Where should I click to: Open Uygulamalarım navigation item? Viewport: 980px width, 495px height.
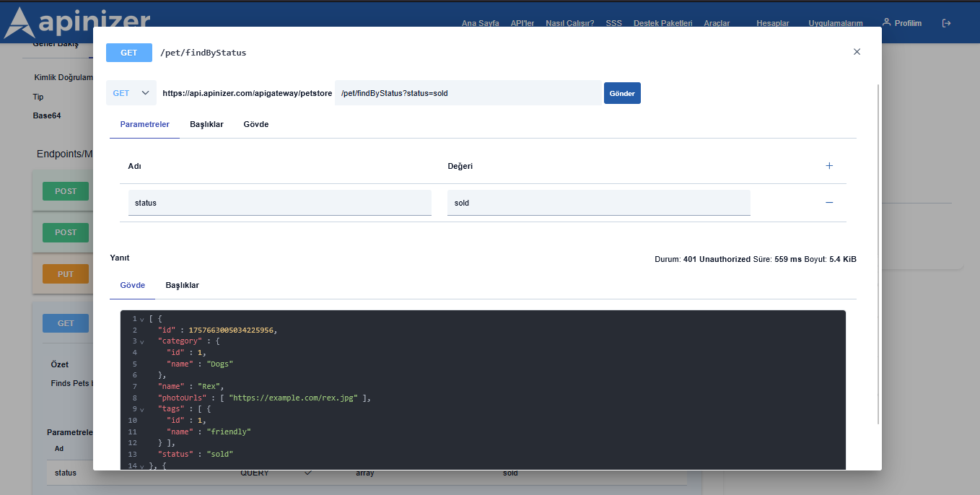click(836, 23)
